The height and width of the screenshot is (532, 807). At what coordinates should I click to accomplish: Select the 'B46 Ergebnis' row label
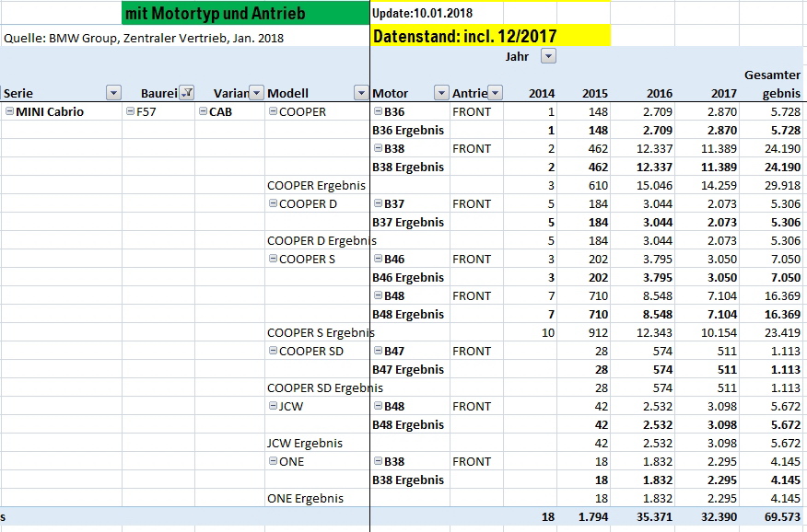tap(408, 278)
